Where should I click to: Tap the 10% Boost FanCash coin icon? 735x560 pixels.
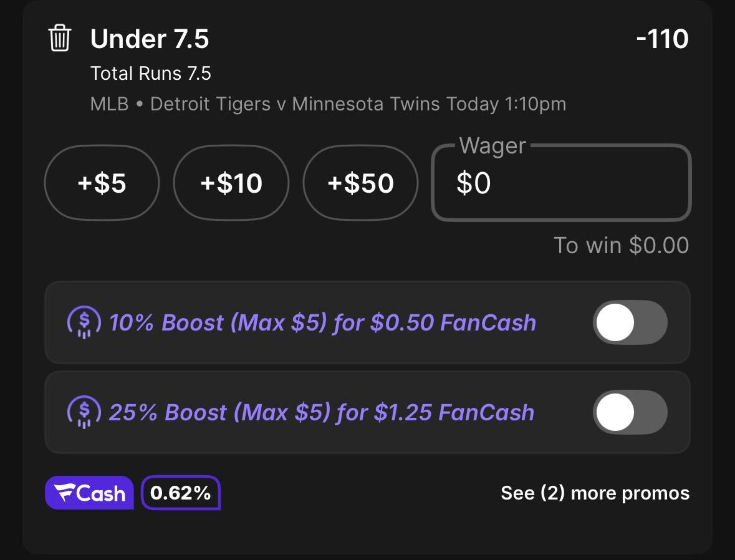tap(84, 322)
